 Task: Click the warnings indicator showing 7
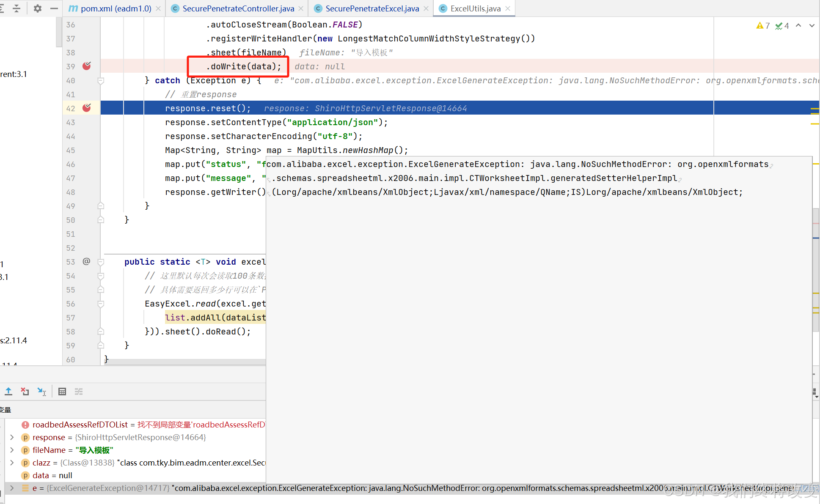(x=763, y=25)
